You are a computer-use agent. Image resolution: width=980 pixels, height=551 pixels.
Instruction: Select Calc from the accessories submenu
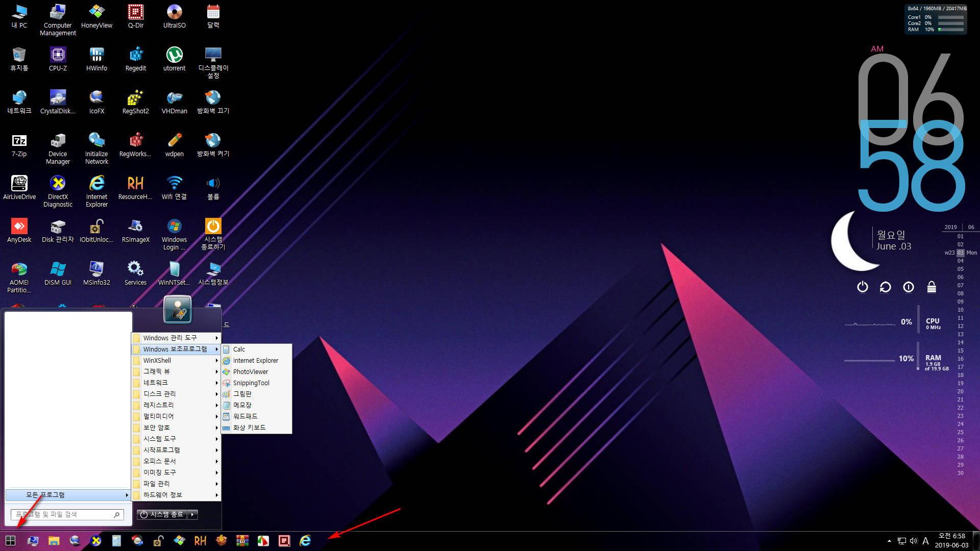[x=256, y=349]
